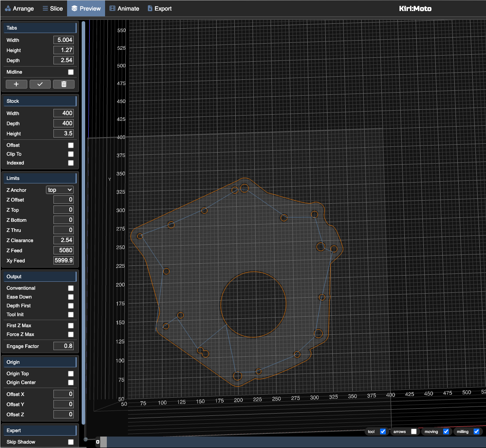The height and width of the screenshot is (448, 486).
Task: Collapse the Output section header
Action: tap(40, 276)
